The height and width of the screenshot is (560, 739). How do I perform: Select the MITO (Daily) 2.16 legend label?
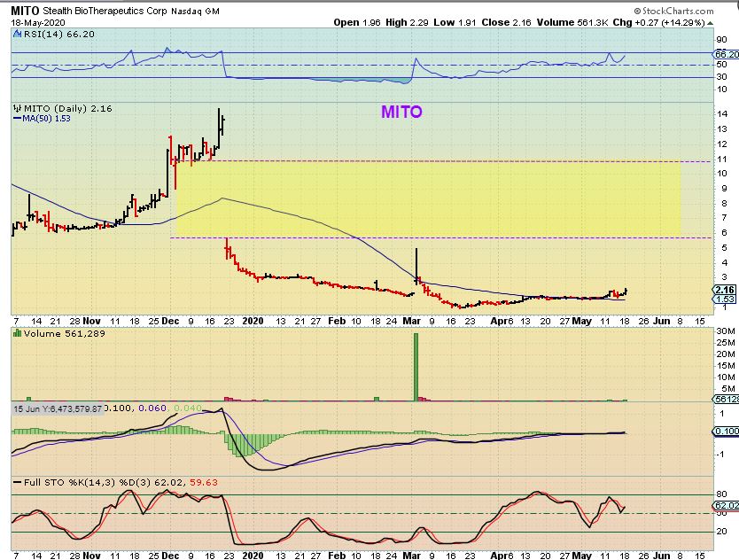click(68, 108)
